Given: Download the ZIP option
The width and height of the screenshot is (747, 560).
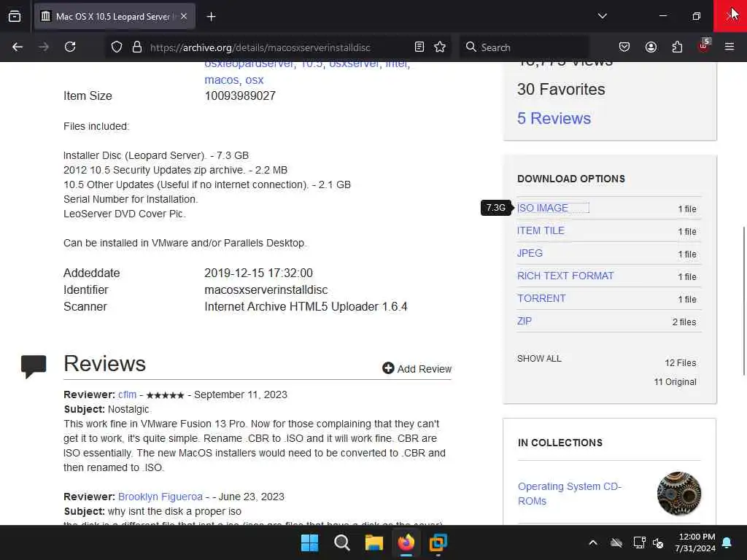Looking at the screenshot, I should [x=524, y=321].
